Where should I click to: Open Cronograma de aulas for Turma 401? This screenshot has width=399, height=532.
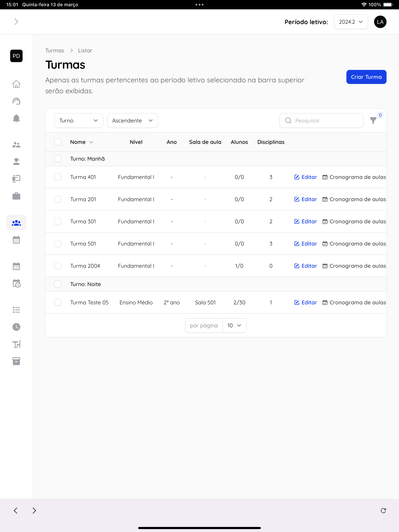(x=354, y=177)
